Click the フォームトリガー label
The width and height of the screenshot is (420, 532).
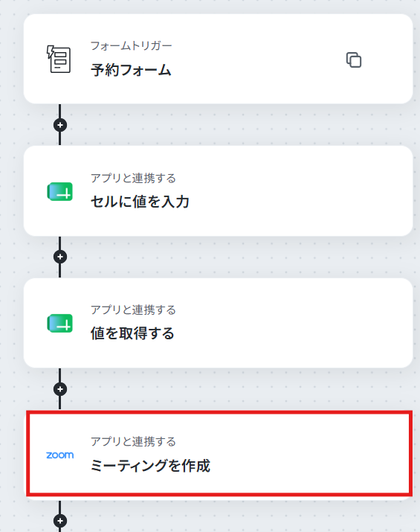coord(131,45)
